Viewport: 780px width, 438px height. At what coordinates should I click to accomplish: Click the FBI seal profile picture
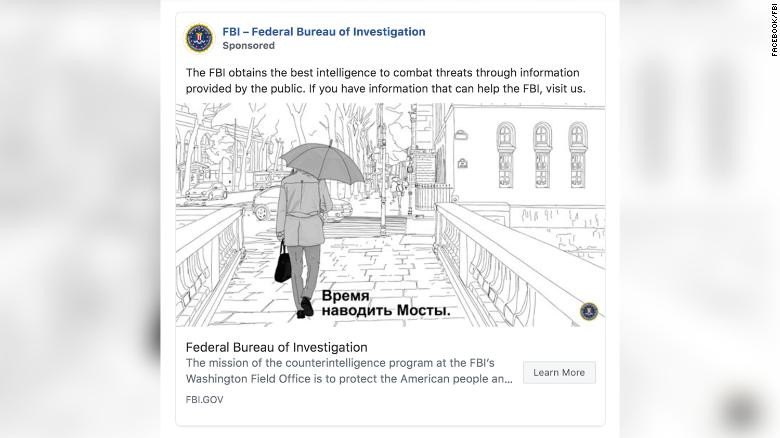point(199,38)
